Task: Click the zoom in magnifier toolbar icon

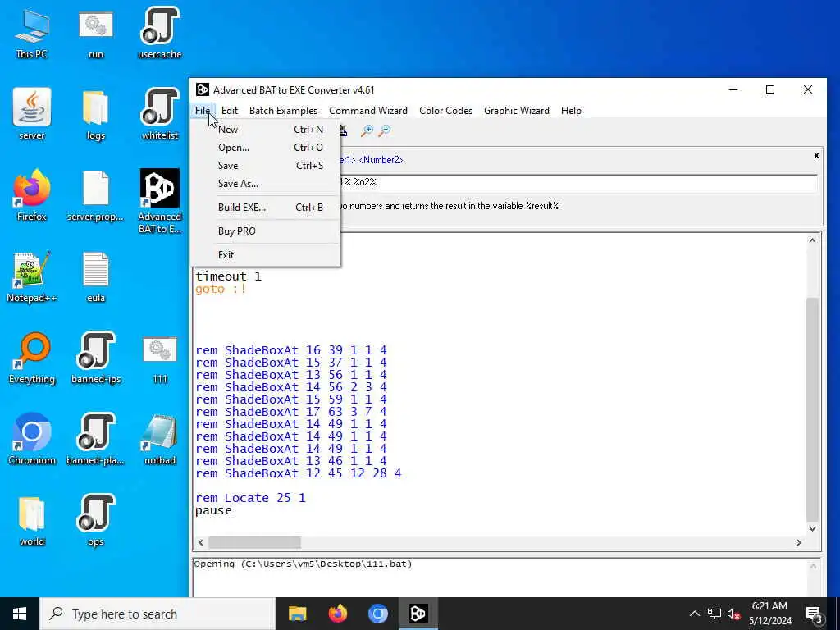Action: (367, 130)
